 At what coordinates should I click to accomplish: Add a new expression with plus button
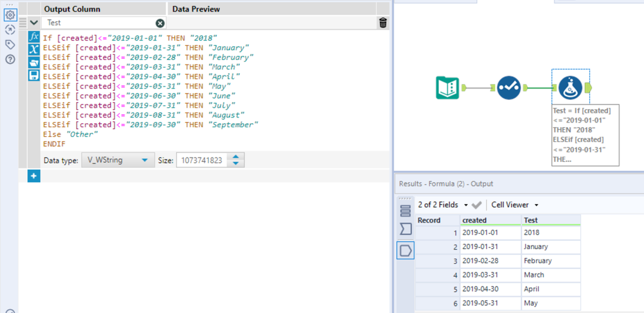coord(34,176)
